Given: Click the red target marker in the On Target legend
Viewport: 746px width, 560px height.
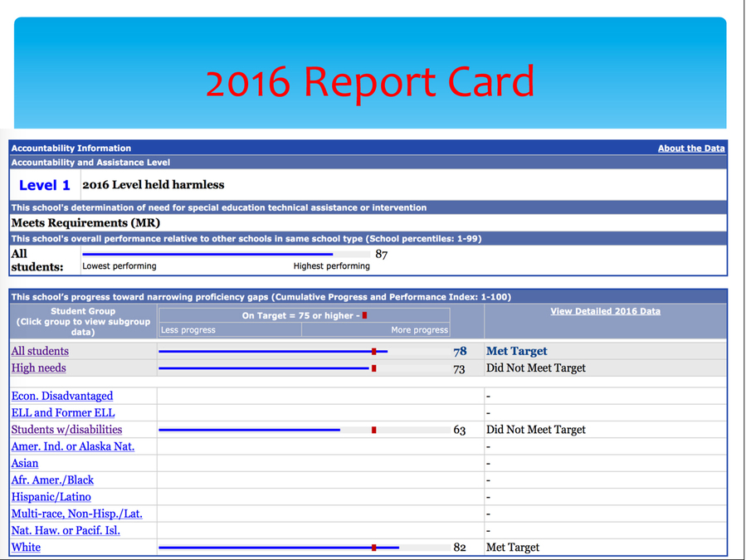Looking at the screenshot, I should 364,316.
